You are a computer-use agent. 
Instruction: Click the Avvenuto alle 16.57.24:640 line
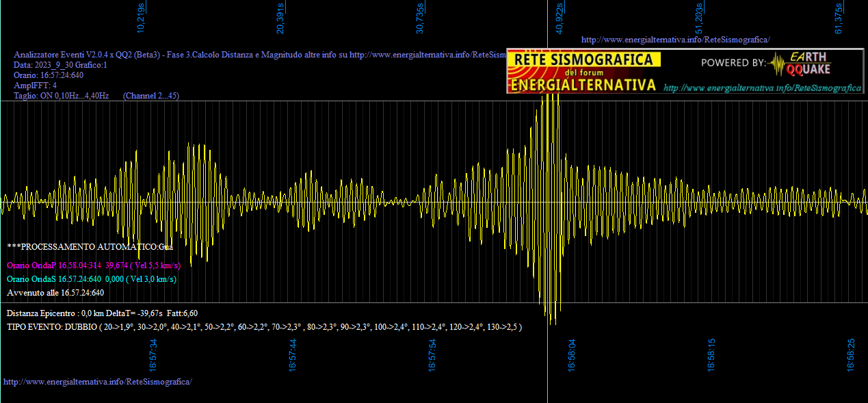[x=55, y=293]
